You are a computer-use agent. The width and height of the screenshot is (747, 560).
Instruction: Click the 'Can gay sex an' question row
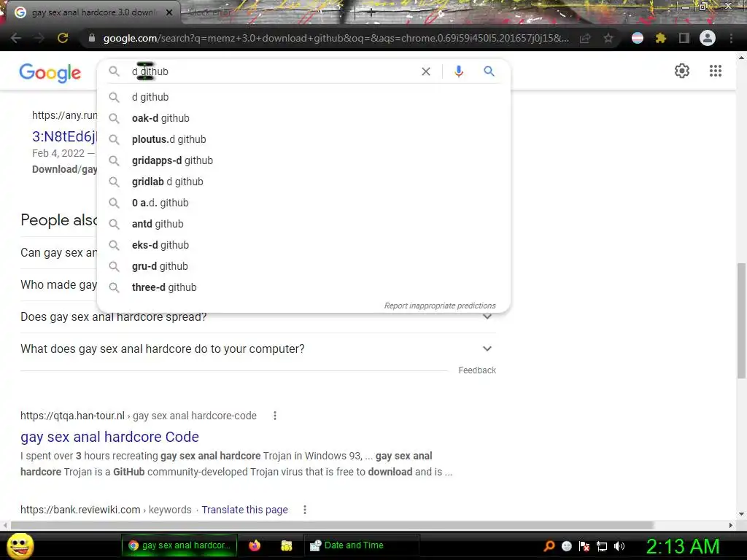click(x=58, y=252)
